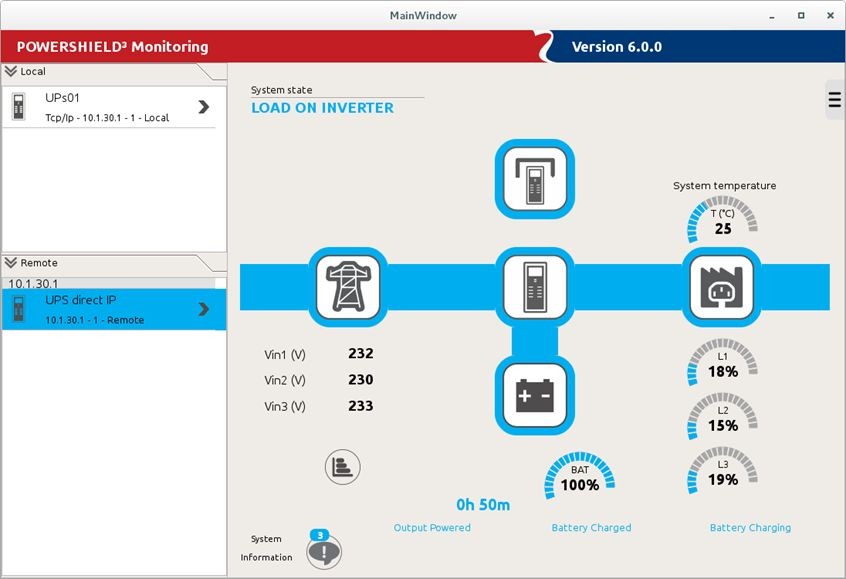Open the input bar chart details icon
The image size is (846, 579).
click(x=342, y=466)
